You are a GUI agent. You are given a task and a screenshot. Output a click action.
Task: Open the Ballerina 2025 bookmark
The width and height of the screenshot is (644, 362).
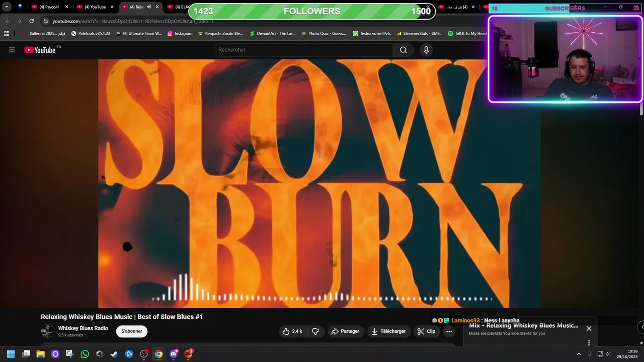point(43,34)
